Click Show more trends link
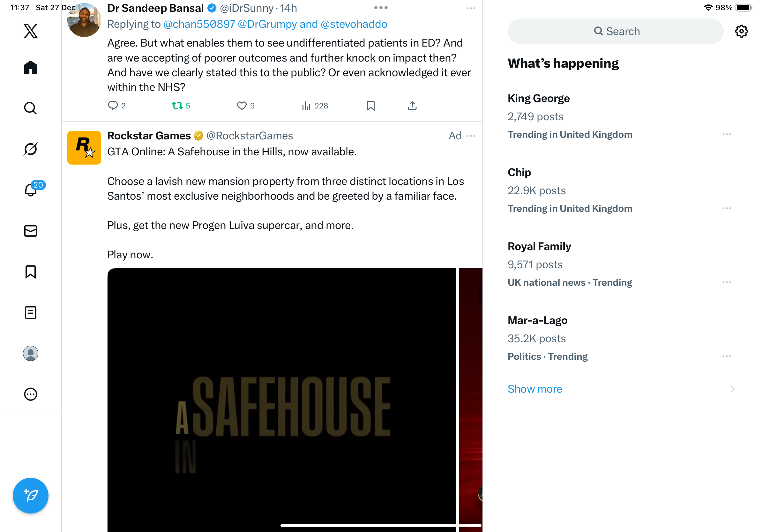Screen dimensions: 762x532 click(535, 389)
